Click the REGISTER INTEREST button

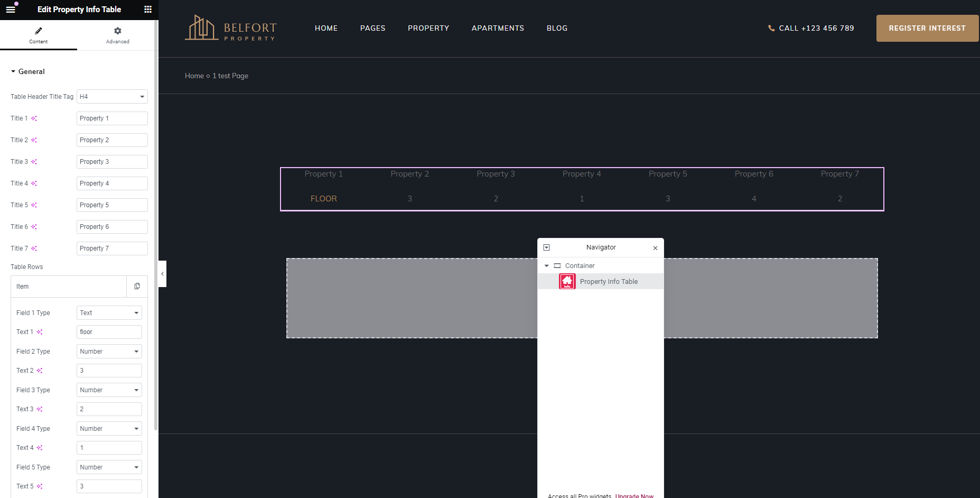[927, 28]
